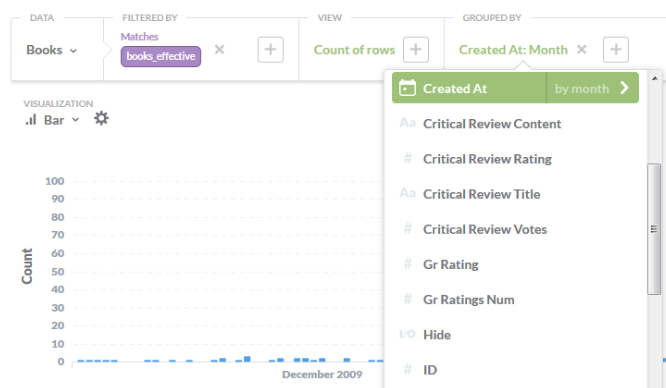
Task: Open the Books data source dropdown
Action: pyautogui.click(x=52, y=50)
